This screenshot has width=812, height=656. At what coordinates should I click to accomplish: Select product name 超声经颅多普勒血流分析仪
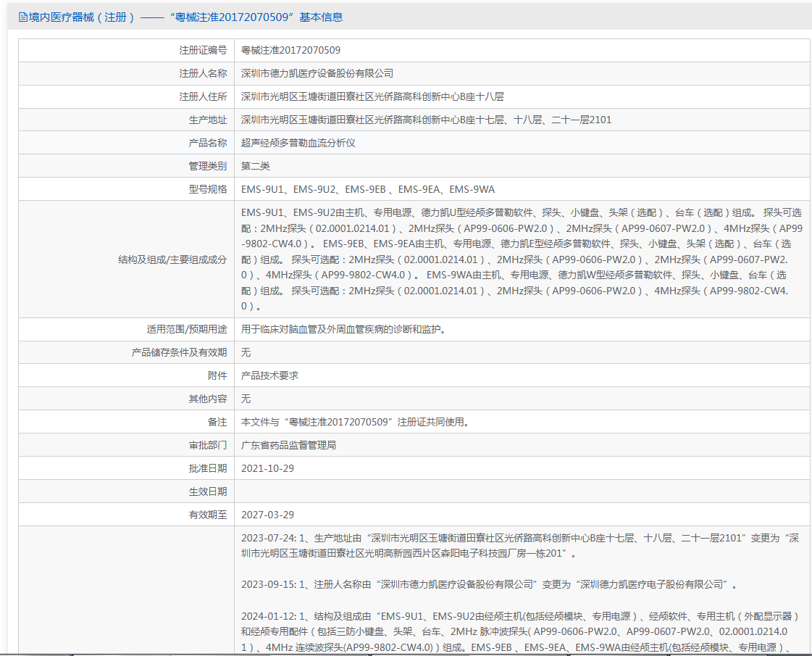pyautogui.click(x=298, y=143)
